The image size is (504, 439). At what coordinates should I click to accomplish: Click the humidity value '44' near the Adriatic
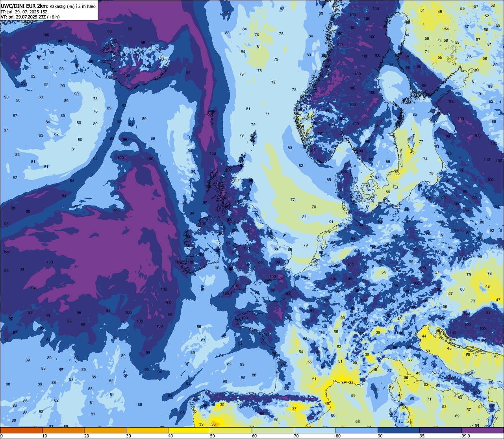(x=424, y=336)
